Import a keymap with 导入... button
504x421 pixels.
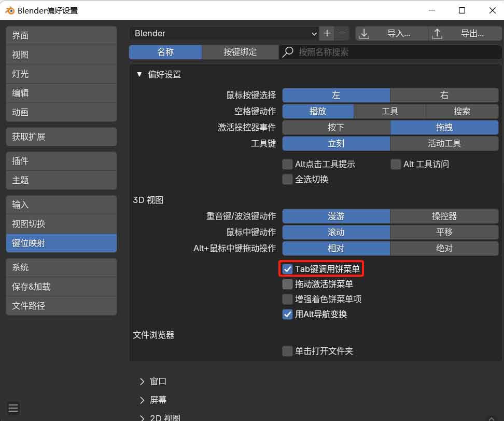(x=392, y=33)
